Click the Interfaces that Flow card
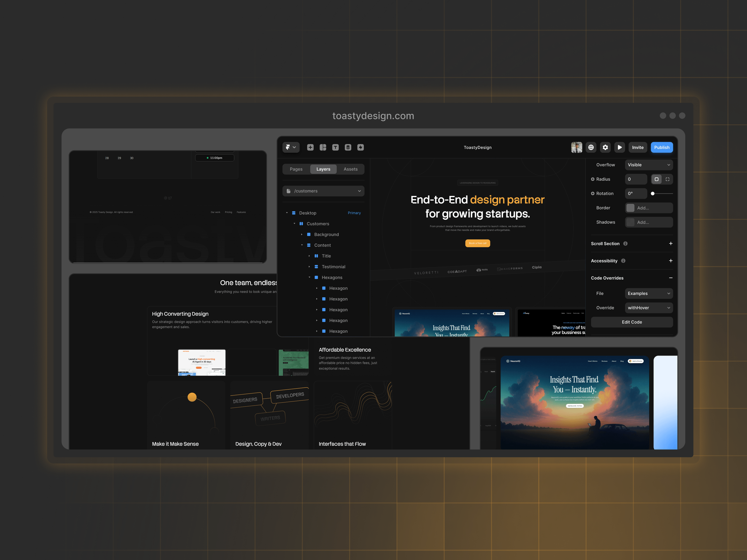This screenshot has height=560, width=747. pos(353,415)
